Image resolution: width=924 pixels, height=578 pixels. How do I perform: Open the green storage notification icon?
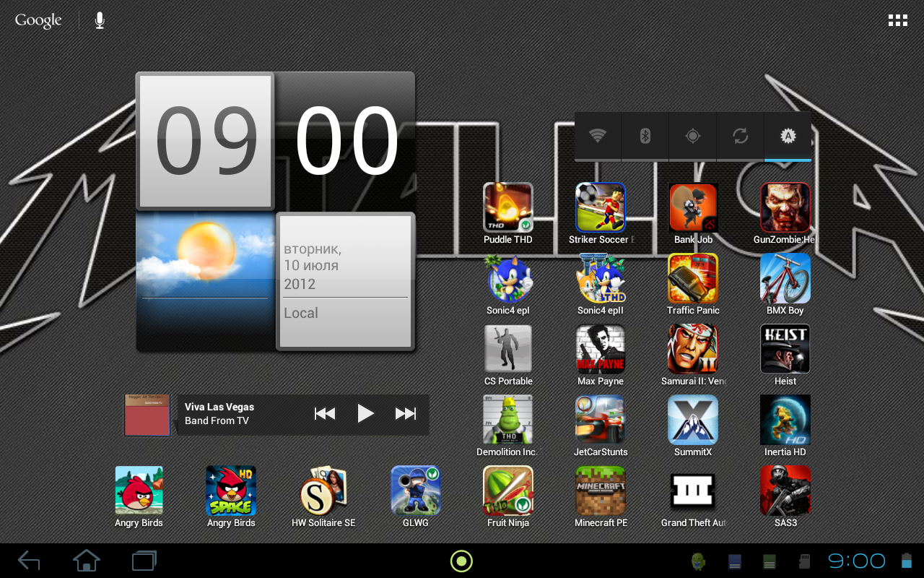770,561
